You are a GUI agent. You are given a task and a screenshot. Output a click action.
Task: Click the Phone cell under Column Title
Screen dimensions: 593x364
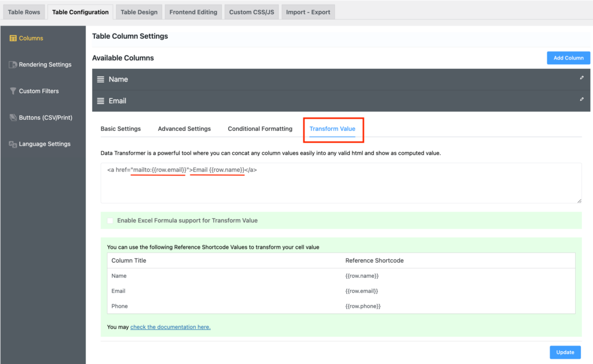(119, 306)
